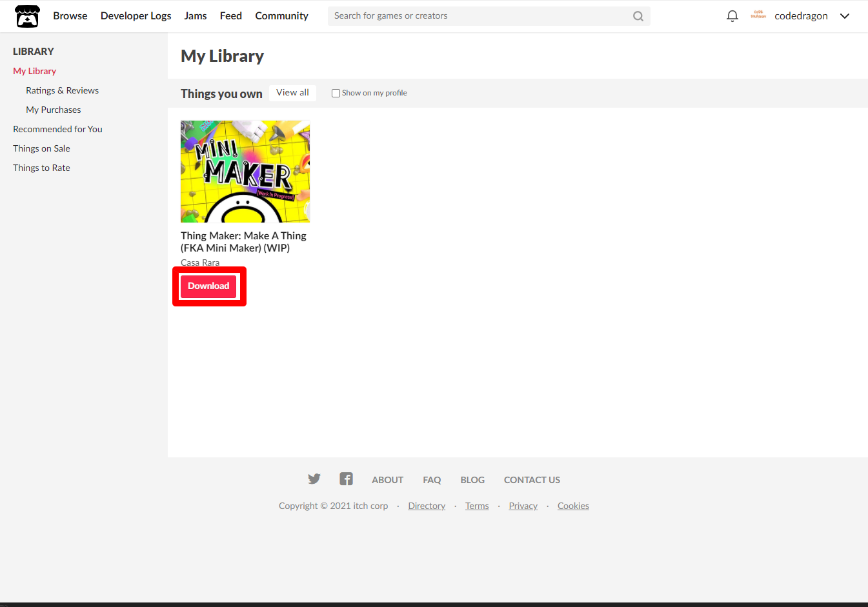Go to Developer Logs
The width and height of the screenshot is (868, 607).
[136, 15]
